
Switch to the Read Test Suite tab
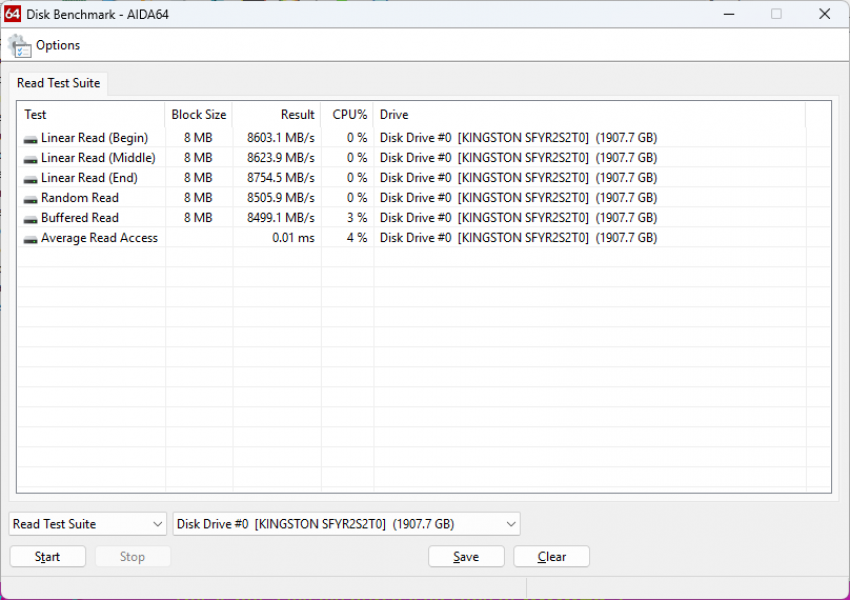(59, 83)
